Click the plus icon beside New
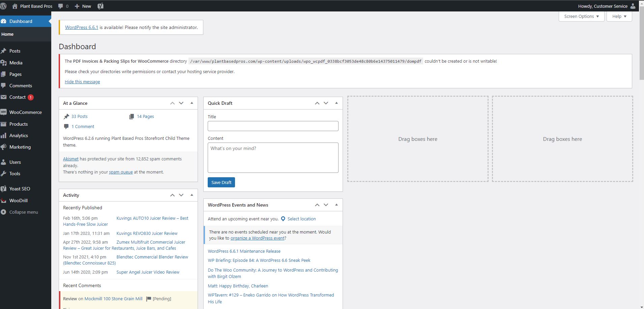 [77, 6]
